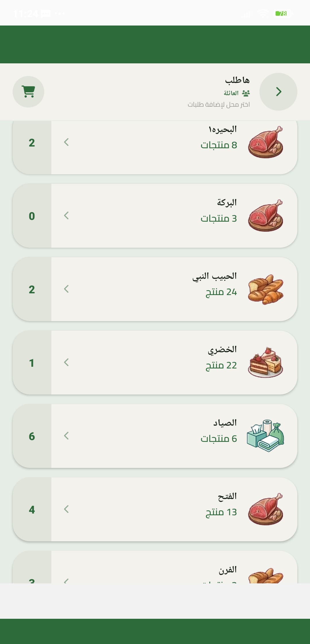Open shop الفتح with 13 products
Screen dimensions: 310x644
(x=155, y=509)
